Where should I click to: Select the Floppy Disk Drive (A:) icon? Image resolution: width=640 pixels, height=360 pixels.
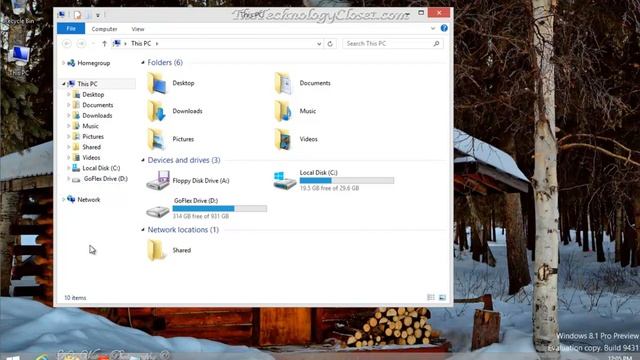[158, 180]
